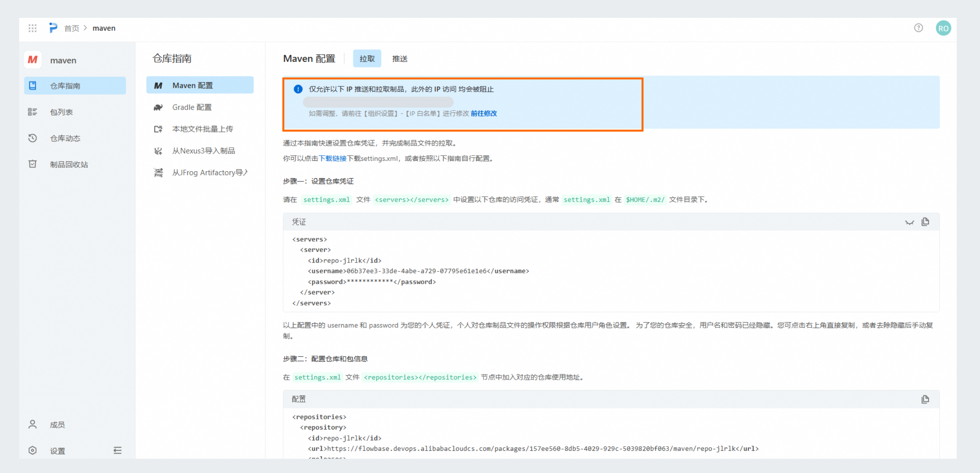Viewport: 980px width, 473px height.
Task: Click the JFrog frog icon
Action: tap(158, 173)
